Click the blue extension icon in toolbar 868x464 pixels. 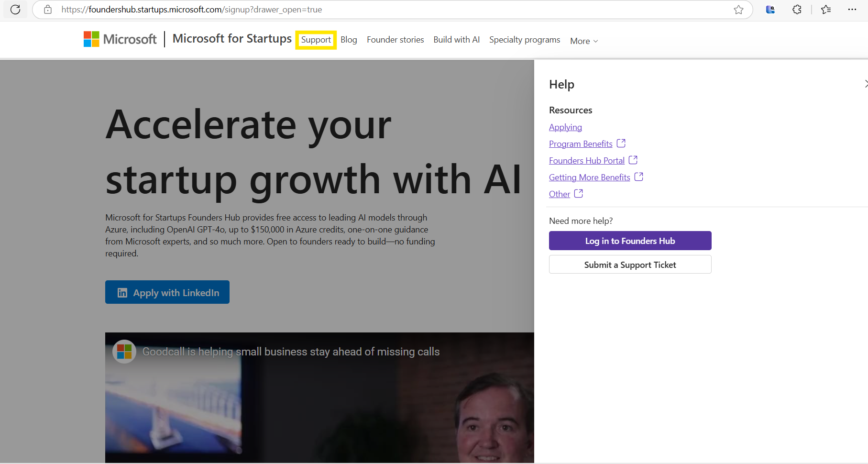tap(770, 10)
